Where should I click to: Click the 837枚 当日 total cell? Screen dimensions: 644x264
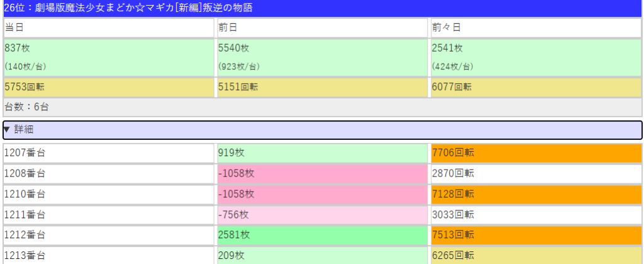click(109, 57)
